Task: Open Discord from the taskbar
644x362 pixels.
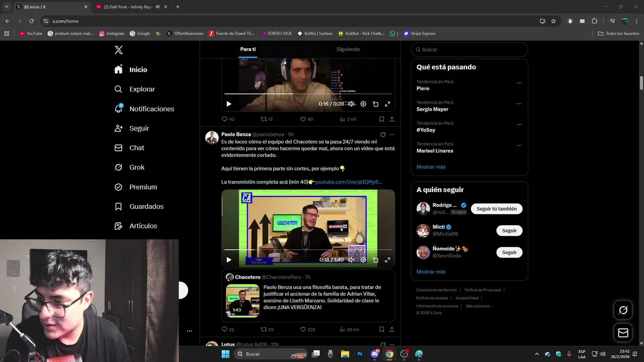Action: pyautogui.click(x=375, y=354)
